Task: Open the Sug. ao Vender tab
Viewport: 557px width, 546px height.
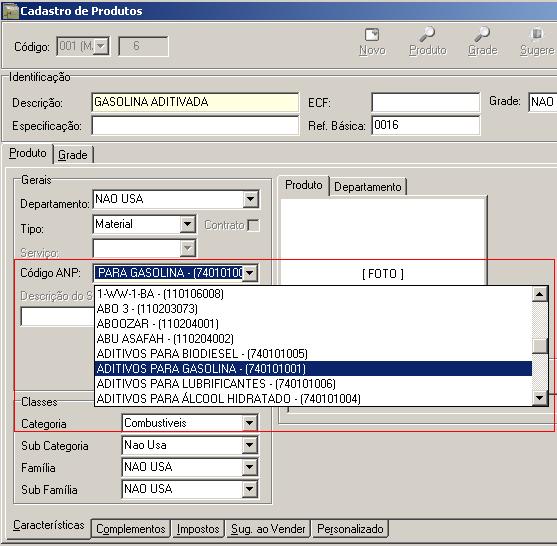Action: tap(268, 529)
